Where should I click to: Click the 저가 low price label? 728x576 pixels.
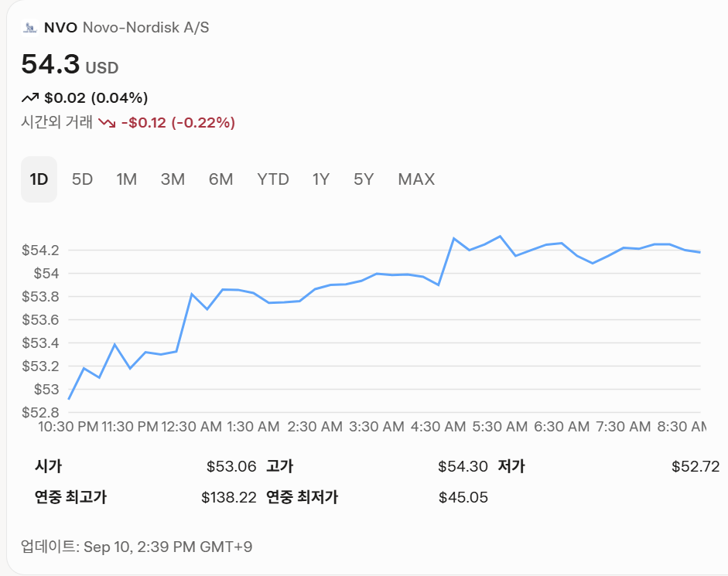(511, 466)
